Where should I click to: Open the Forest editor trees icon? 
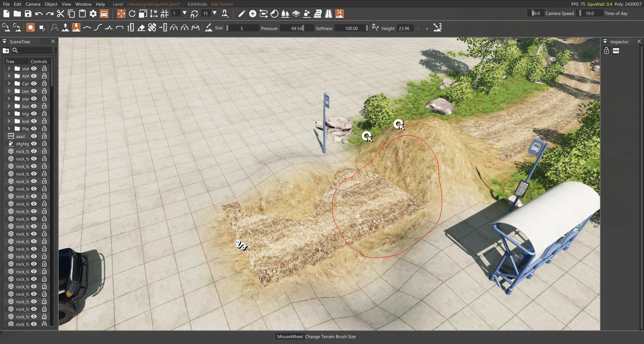(x=285, y=14)
